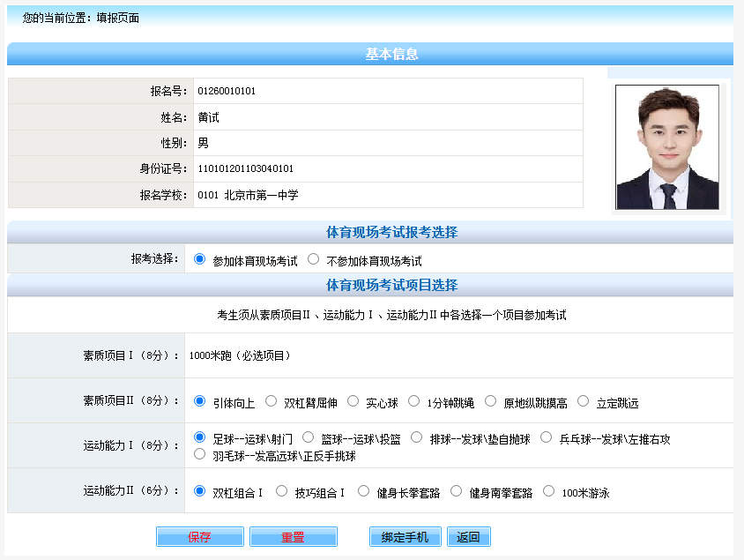Select 引体向上 for 素质项目II
Screen dimensions: 744x560
click(199, 401)
